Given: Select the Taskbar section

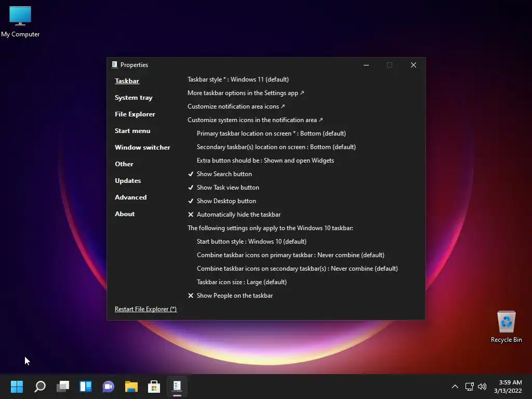Looking at the screenshot, I should (x=127, y=81).
